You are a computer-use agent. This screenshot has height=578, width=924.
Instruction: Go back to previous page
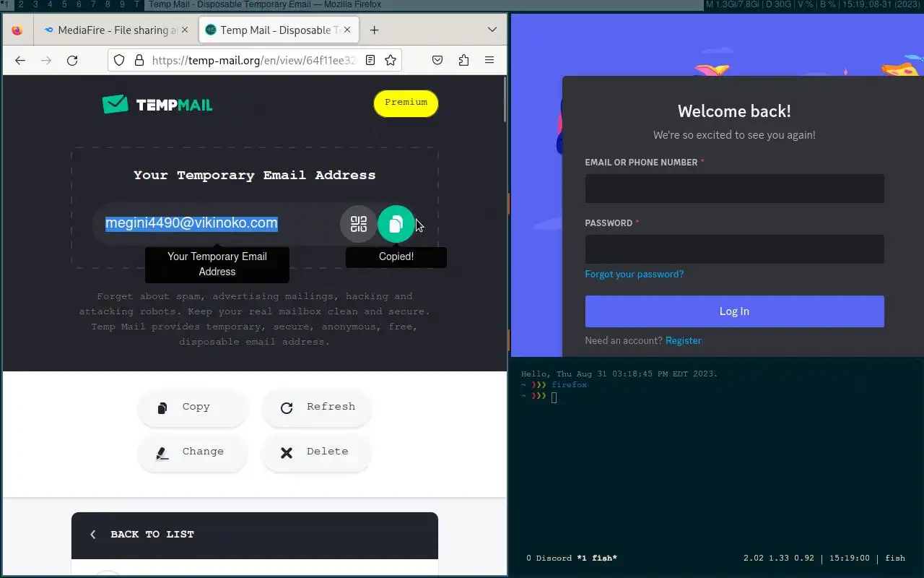[20, 61]
